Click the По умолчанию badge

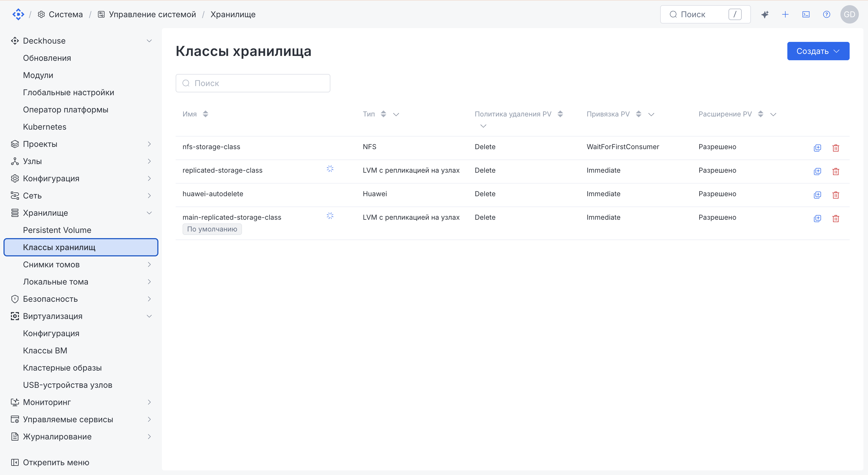click(x=212, y=229)
